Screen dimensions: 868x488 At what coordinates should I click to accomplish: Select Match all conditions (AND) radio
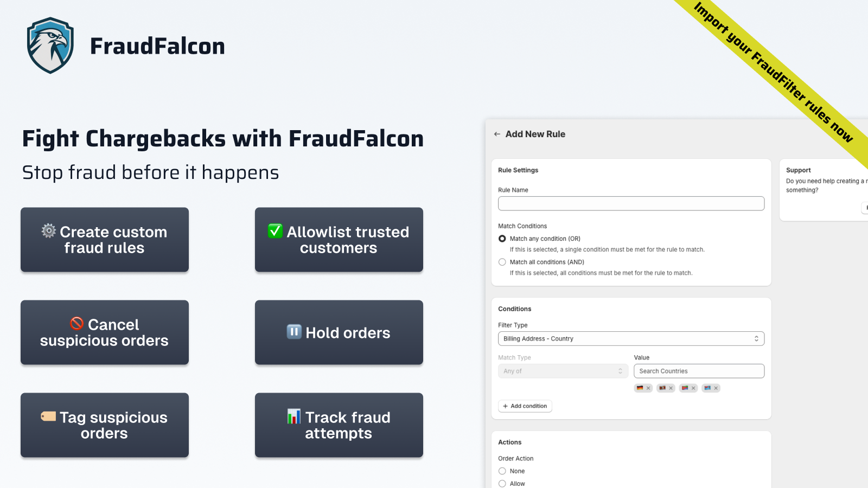[502, 262]
